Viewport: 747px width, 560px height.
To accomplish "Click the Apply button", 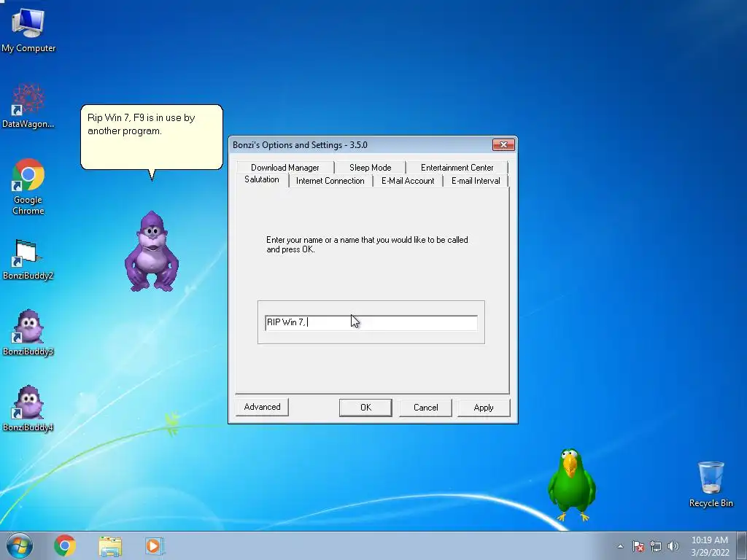I will click(484, 408).
